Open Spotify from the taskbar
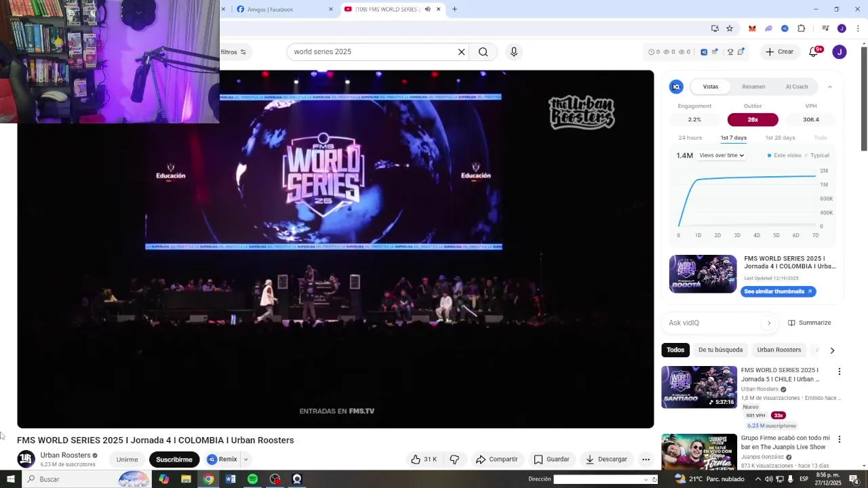This screenshot has height=488, width=868. [252, 479]
